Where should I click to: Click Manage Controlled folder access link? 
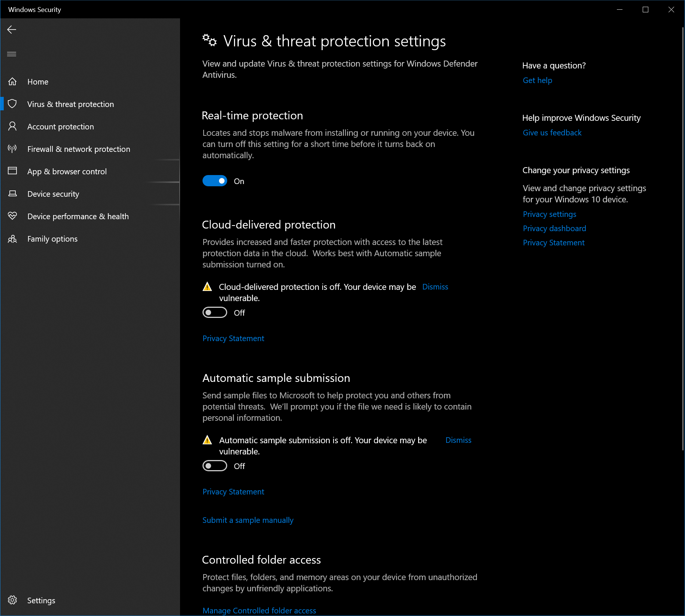pos(259,611)
